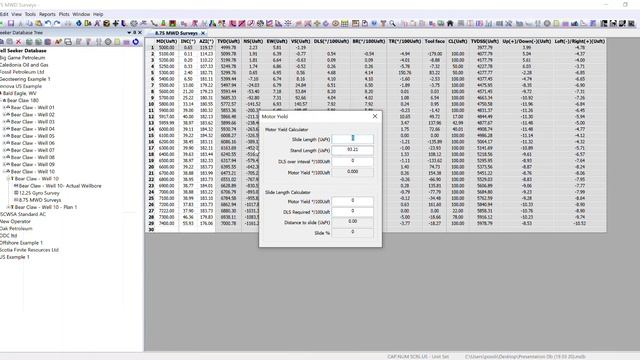
Task: Select 12.25 Gyro Survey in the tree
Action: [39, 193]
